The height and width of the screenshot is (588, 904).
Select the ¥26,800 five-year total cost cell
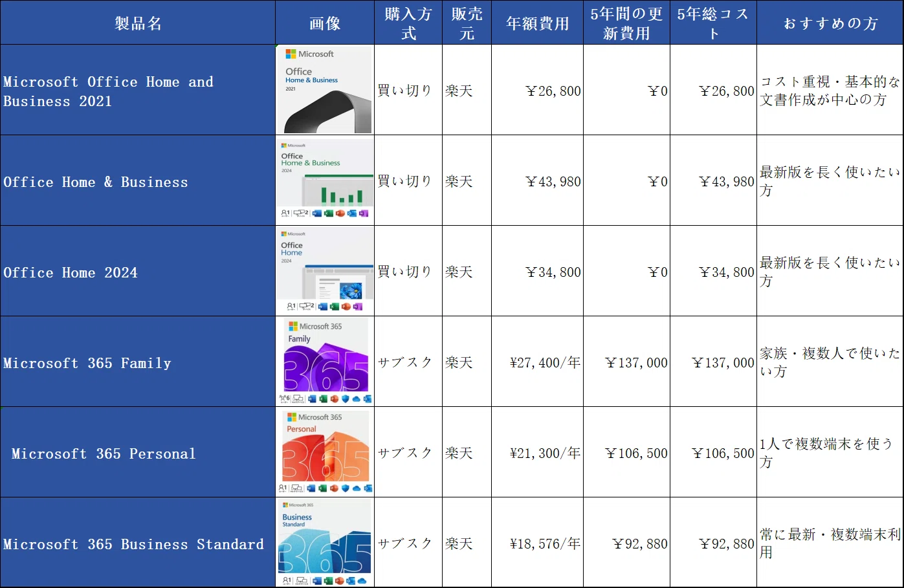pyautogui.click(x=713, y=90)
